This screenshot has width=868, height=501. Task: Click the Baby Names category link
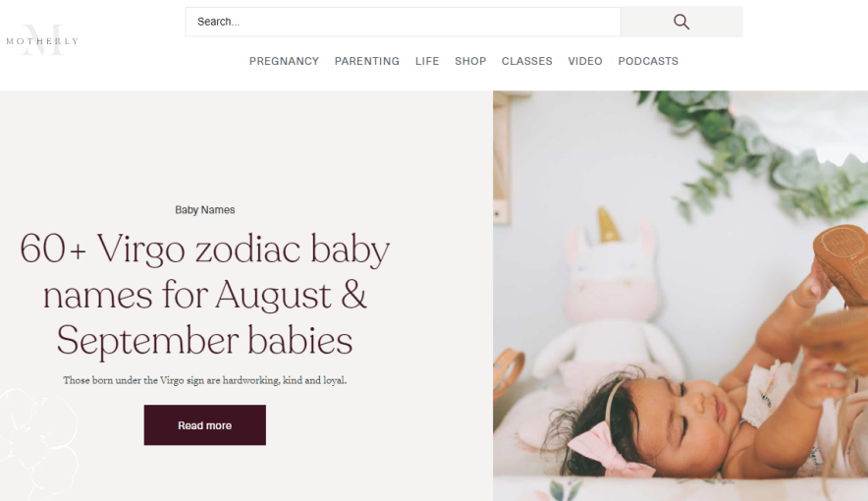pyautogui.click(x=205, y=210)
